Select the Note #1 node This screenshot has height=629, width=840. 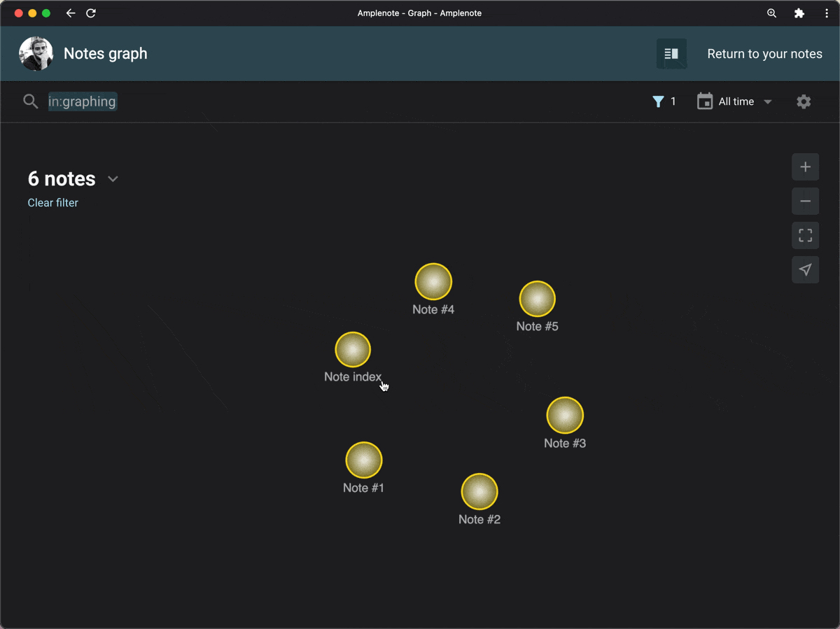364,460
